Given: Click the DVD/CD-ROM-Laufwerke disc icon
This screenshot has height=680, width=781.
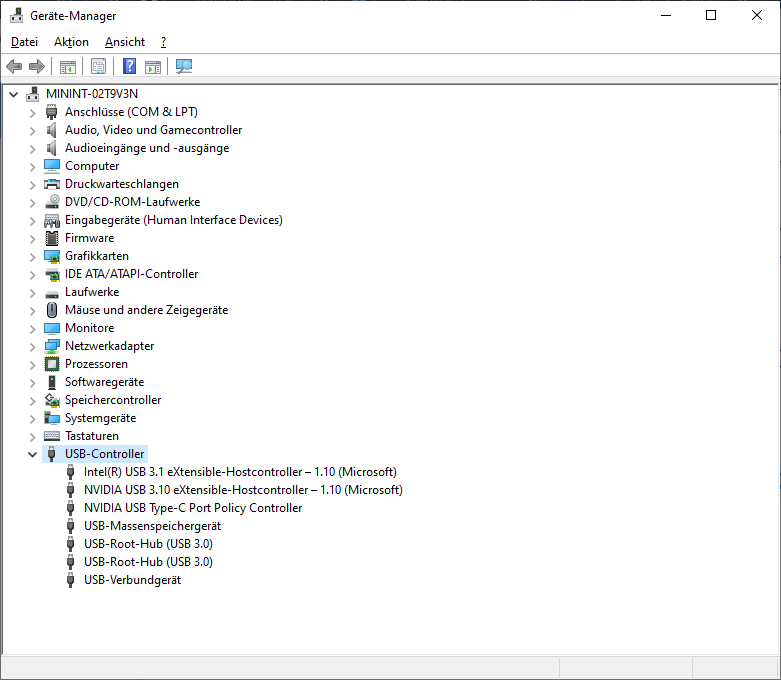Looking at the screenshot, I should pyautogui.click(x=52, y=202).
